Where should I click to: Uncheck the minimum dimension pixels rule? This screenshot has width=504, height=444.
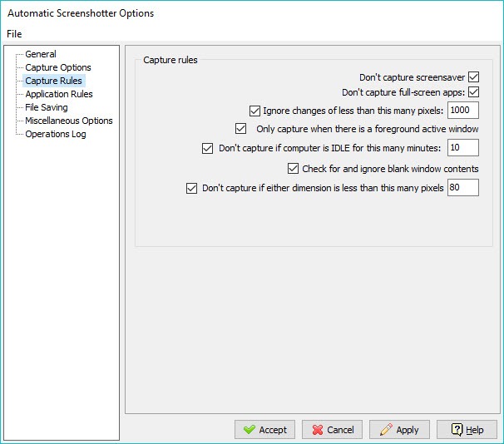(191, 188)
